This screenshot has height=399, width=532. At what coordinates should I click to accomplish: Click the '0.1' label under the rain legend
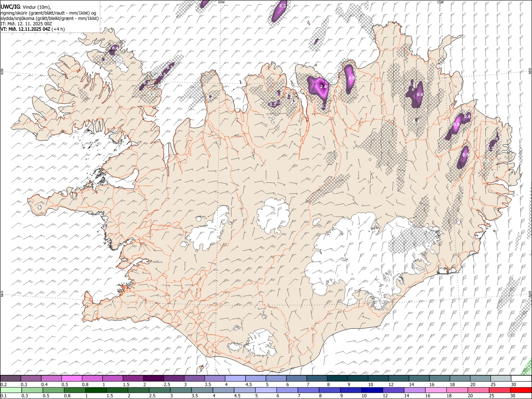(4, 396)
